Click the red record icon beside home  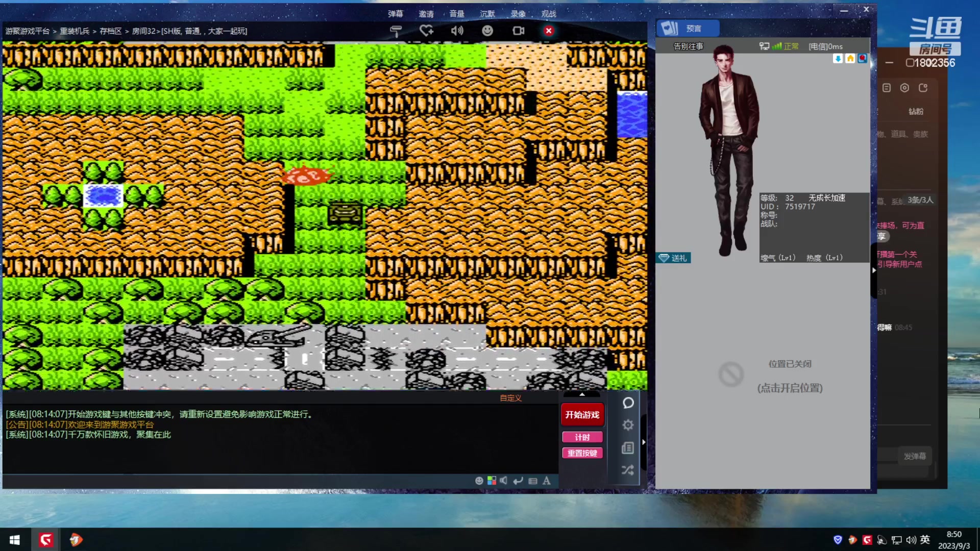pos(862,58)
